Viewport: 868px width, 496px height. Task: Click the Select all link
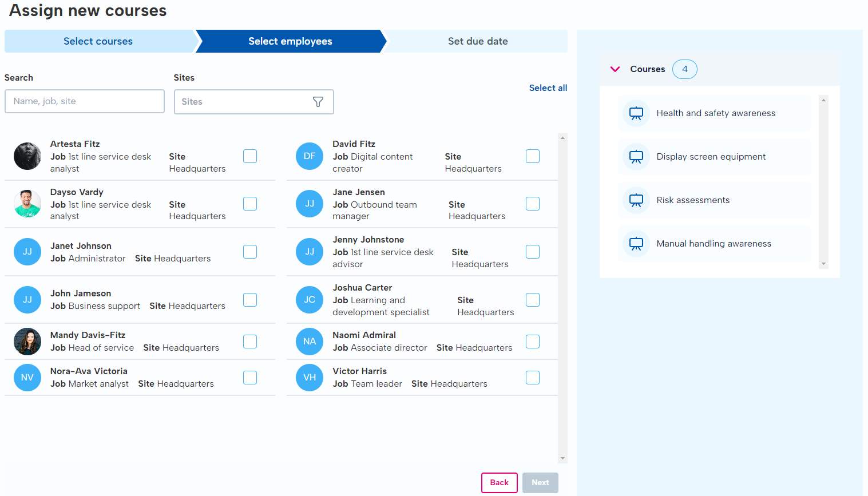click(548, 88)
